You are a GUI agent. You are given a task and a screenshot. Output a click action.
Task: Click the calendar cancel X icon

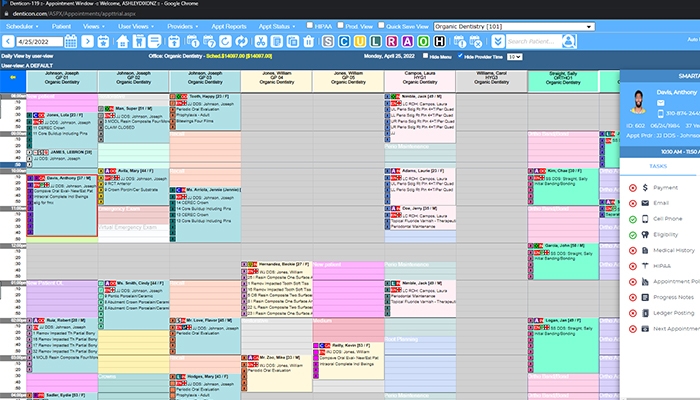(475, 42)
